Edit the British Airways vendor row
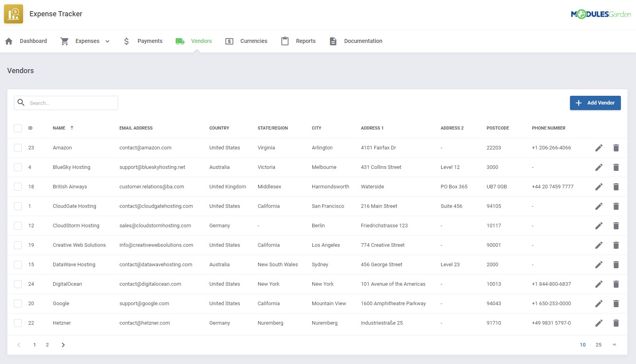Screen dimensions: 636x364 click(599, 187)
